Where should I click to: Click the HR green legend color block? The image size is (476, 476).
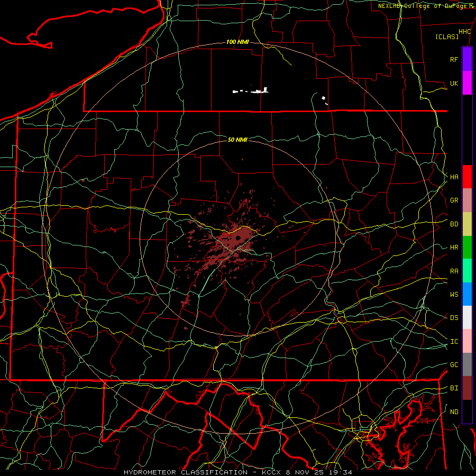pyautogui.click(x=467, y=247)
